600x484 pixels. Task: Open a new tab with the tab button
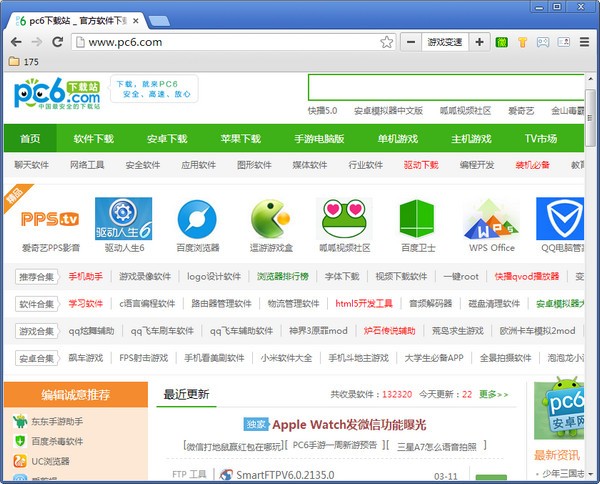click(x=159, y=21)
